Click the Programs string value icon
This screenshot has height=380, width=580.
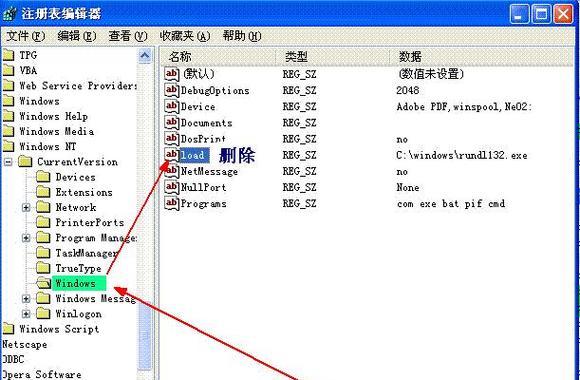(171, 203)
